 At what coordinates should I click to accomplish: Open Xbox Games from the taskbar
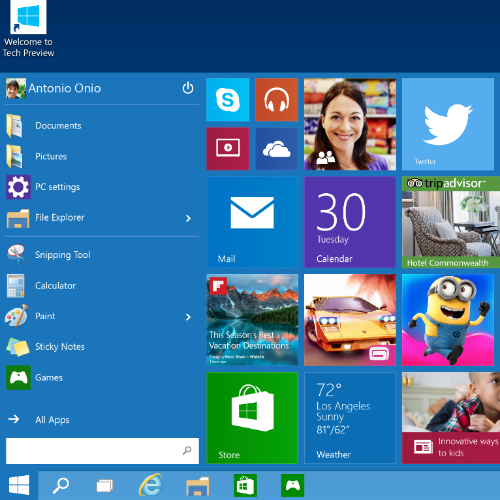pos(293,485)
